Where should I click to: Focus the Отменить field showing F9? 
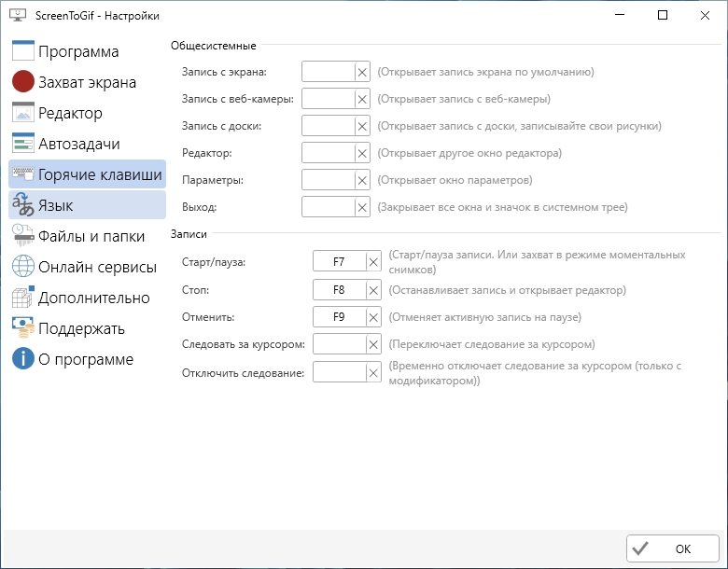click(340, 317)
